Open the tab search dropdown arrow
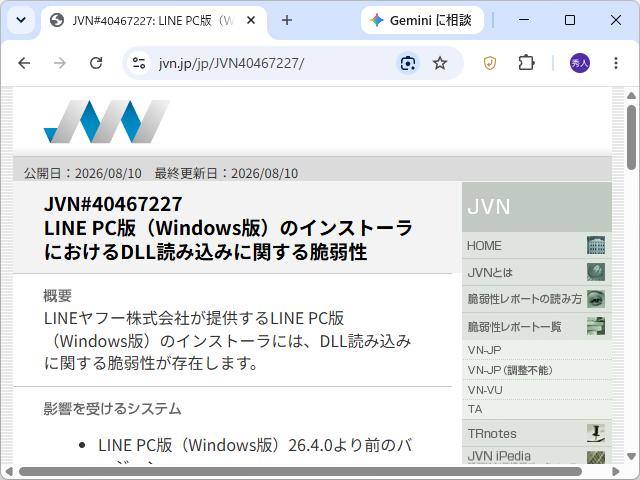Image resolution: width=640 pixels, height=480 pixels. pyautogui.click(x=21, y=20)
